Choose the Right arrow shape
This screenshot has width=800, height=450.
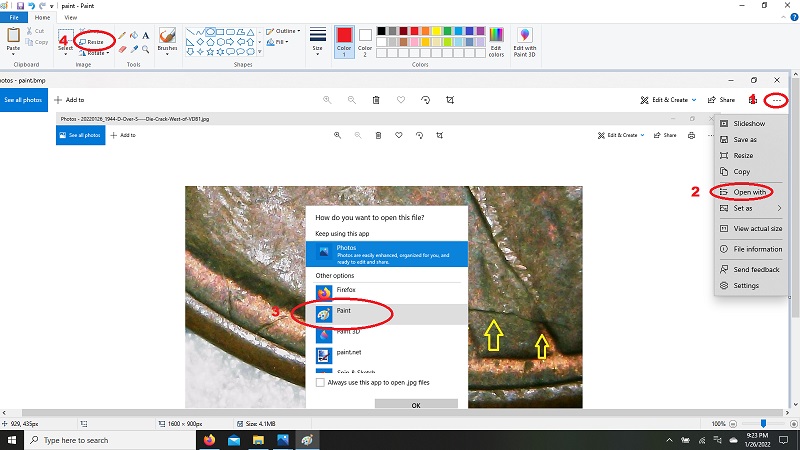(x=230, y=42)
